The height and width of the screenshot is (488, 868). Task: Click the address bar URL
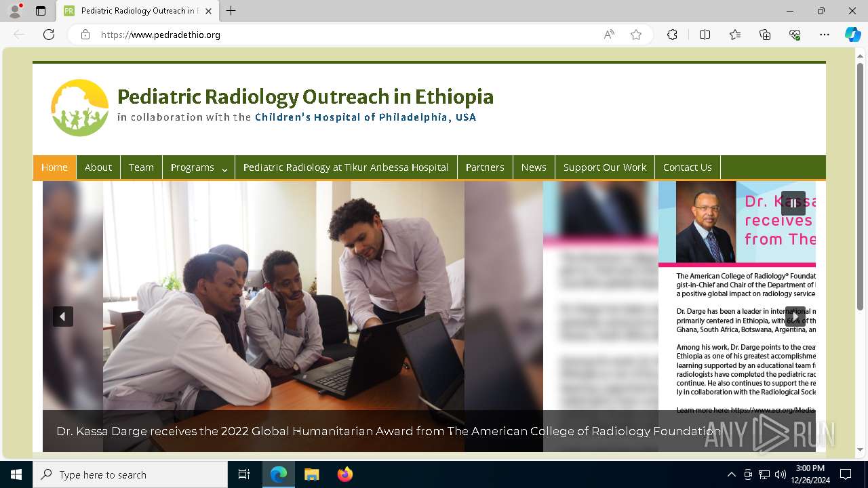click(161, 35)
